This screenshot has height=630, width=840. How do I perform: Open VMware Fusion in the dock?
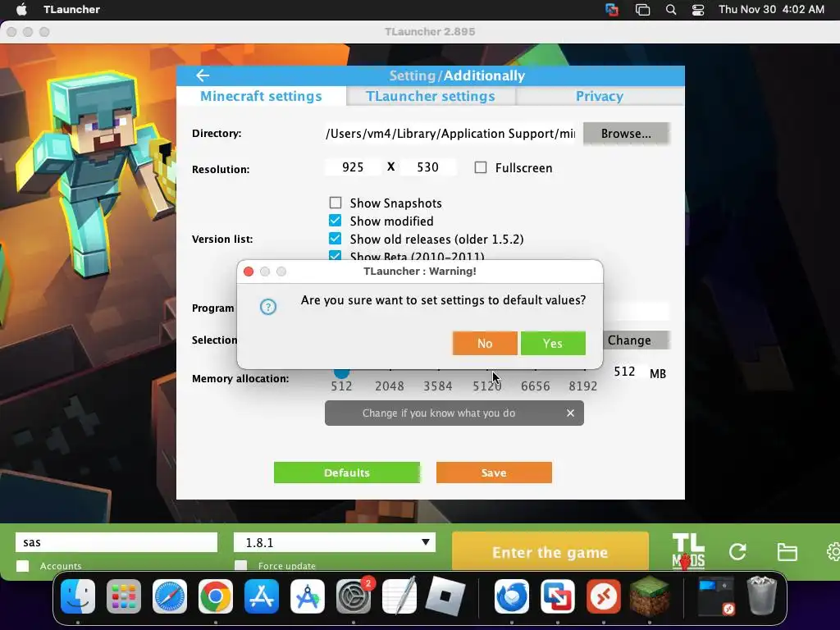558,596
